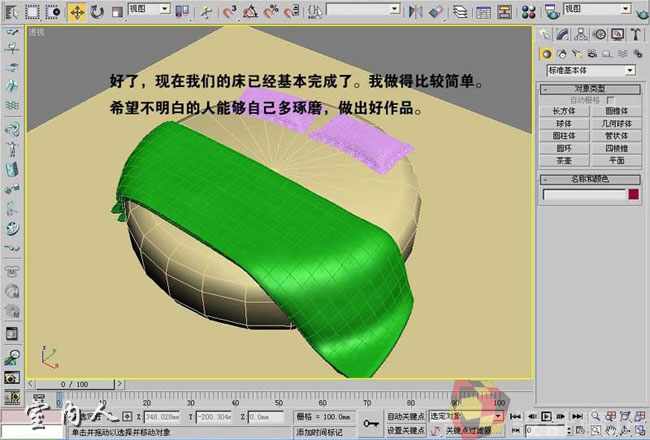Open the Schematic View icon
Viewport: 650px width, 440px height.
(504, 12)
